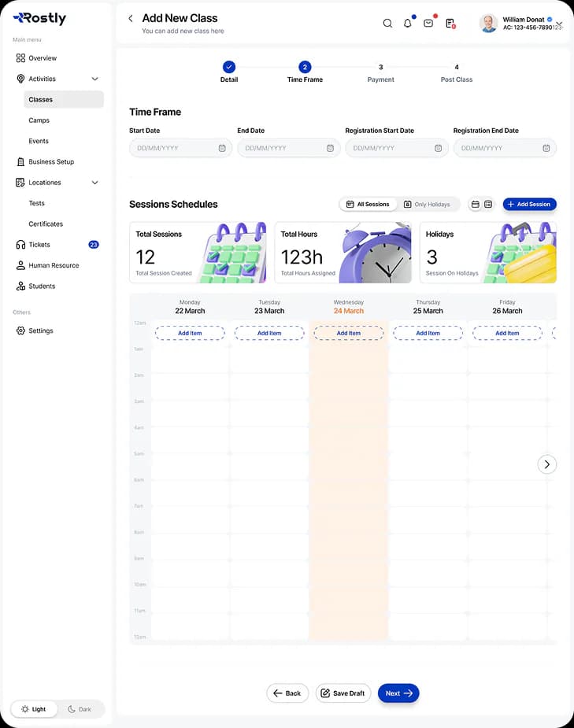574x728 pixels.
Task: Click the back arrow beside Add New Class
Action: tap(131, 18)
